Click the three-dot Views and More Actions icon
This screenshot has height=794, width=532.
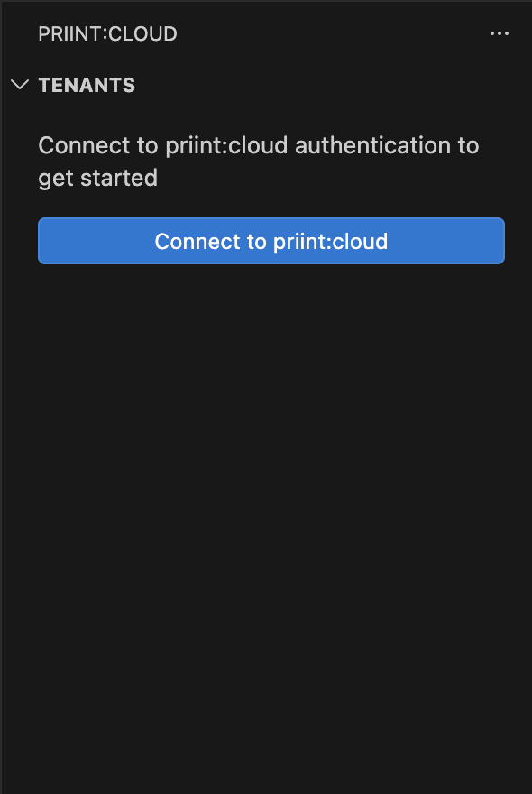pos(500,33)
